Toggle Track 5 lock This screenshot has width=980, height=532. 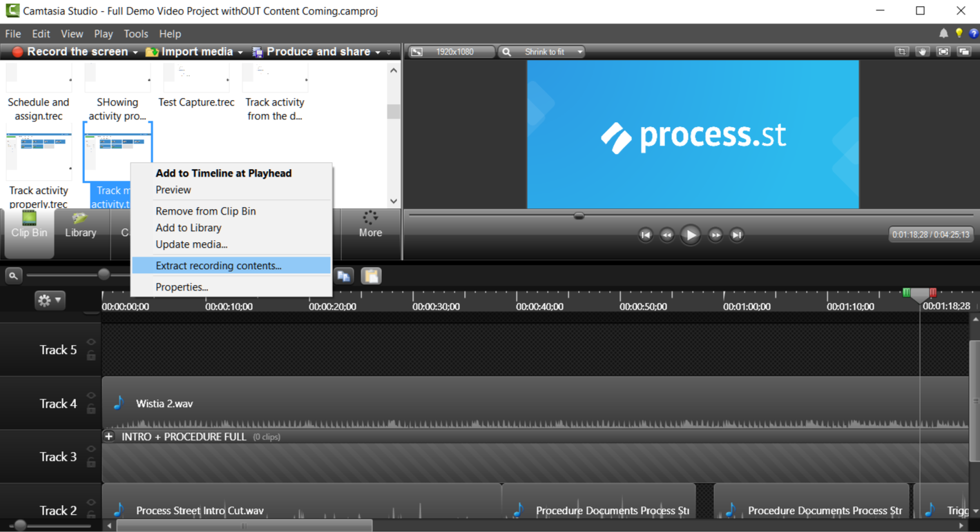pyautogui.click(x=91, y=356)
